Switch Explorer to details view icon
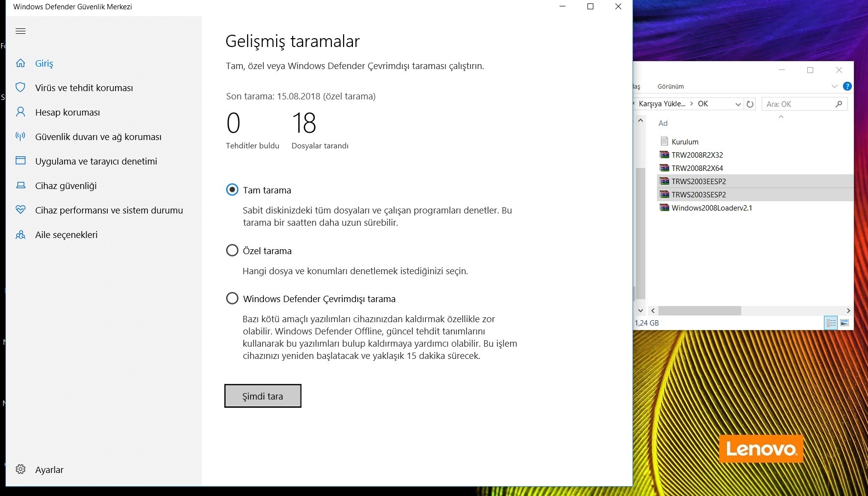This screenshot has height=496, width=868. tap(831, 323)
